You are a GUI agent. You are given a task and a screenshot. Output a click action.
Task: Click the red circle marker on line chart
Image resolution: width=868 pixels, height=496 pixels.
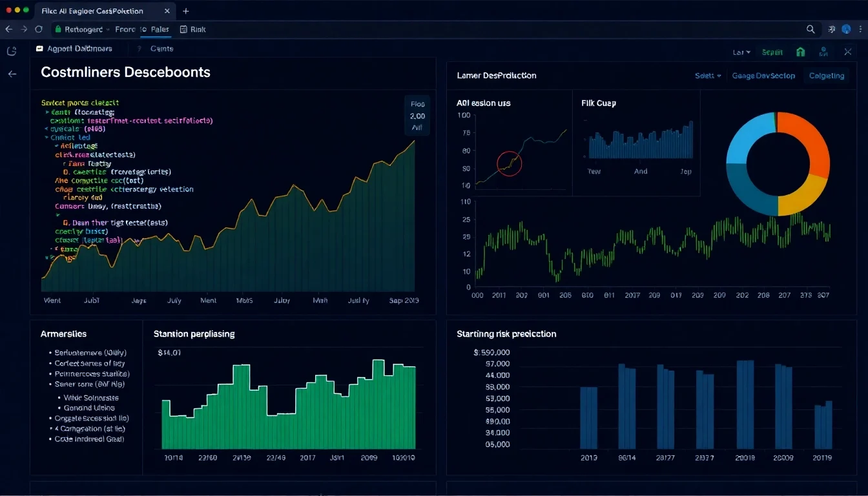tap(510, 163)
